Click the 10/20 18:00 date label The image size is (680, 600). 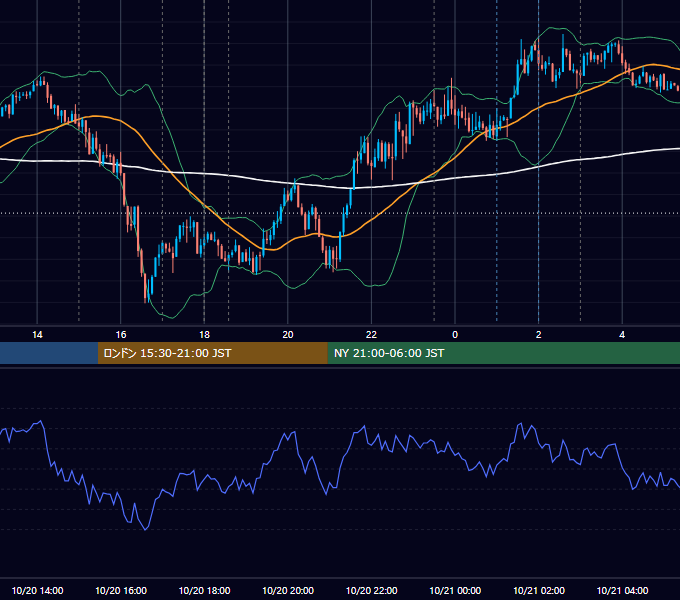pyautogui.click(x=204, y=590)
